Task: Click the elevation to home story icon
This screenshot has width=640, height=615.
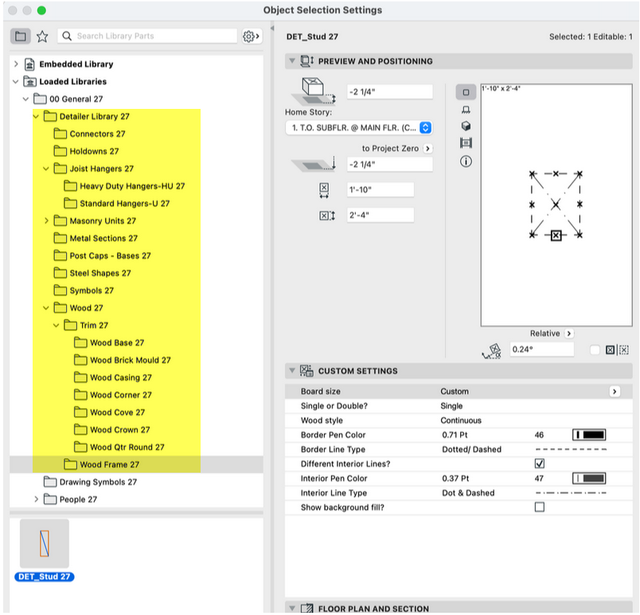Action: 313,92
